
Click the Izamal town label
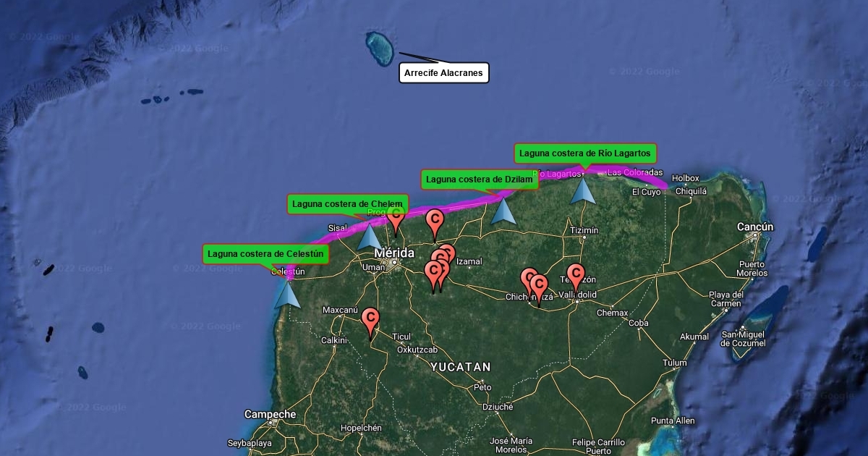(469, 261)
